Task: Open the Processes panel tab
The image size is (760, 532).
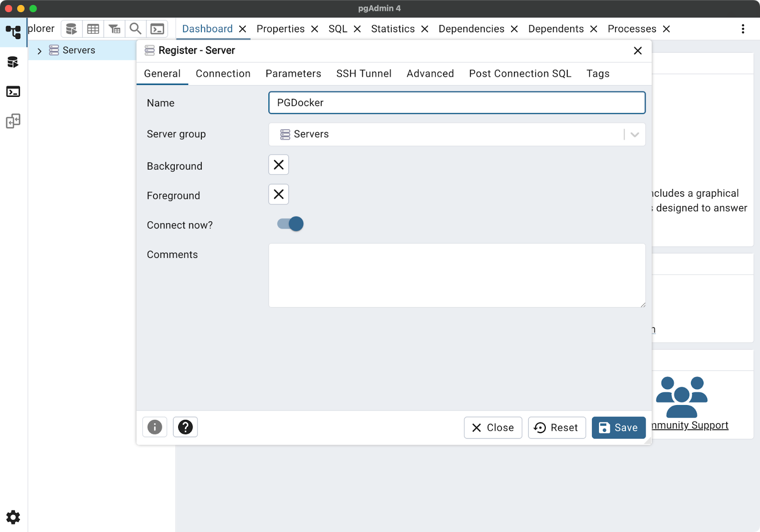Action: pos(632,29)
